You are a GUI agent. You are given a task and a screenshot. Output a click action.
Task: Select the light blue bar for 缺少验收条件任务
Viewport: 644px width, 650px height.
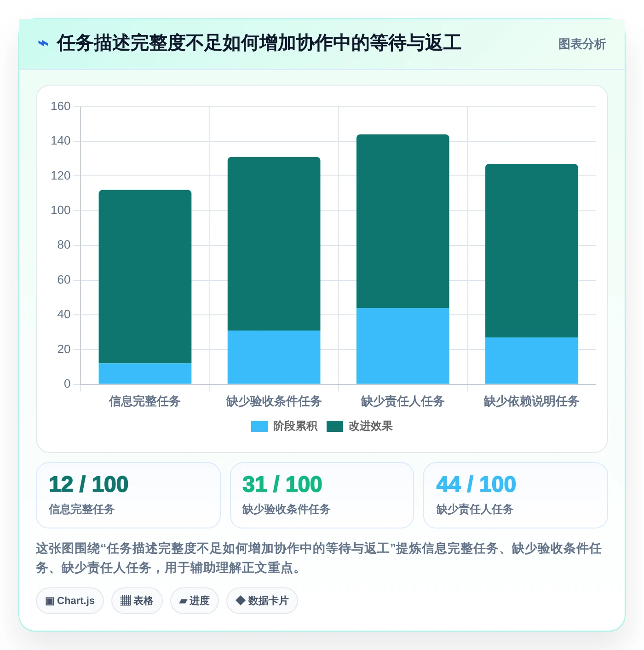(x=274, y=357)
